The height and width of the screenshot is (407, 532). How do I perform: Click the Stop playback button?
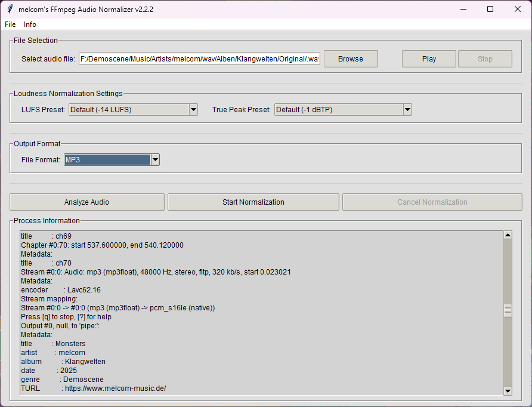(x=485, y=59)
